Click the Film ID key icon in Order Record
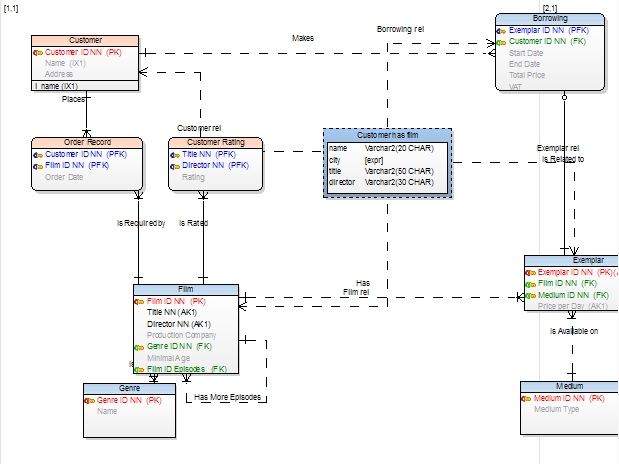The width and height of the screenshot is (619, 464). [x=38, y=166]
